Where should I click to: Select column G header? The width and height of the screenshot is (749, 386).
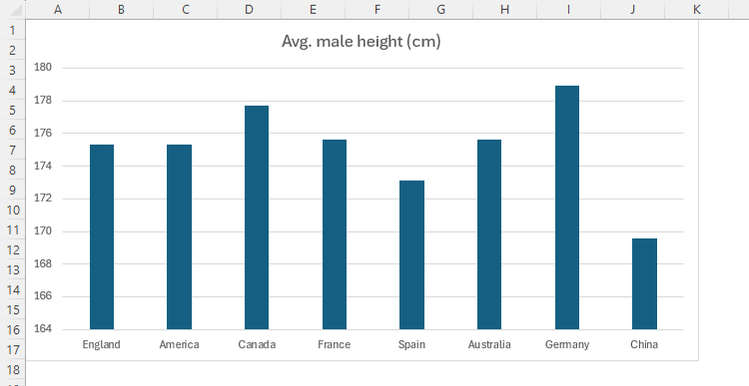[441, 10]
